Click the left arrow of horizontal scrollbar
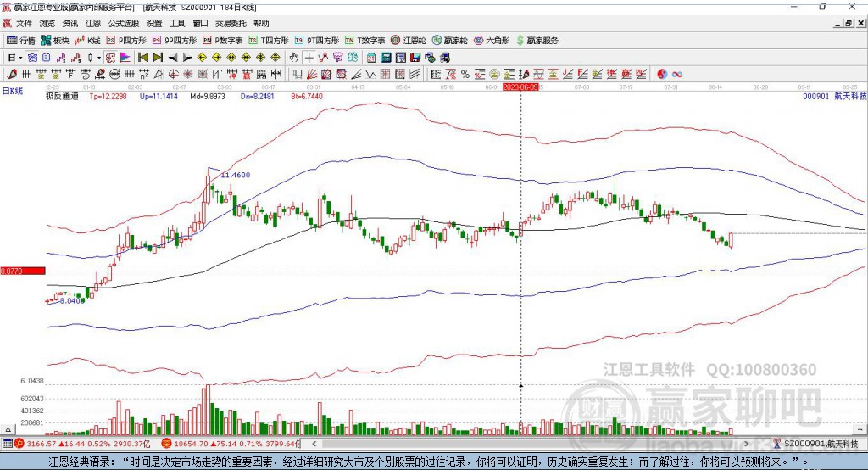Image resolution: width=868 pixels, height=470 pixels. click(314, 444)
